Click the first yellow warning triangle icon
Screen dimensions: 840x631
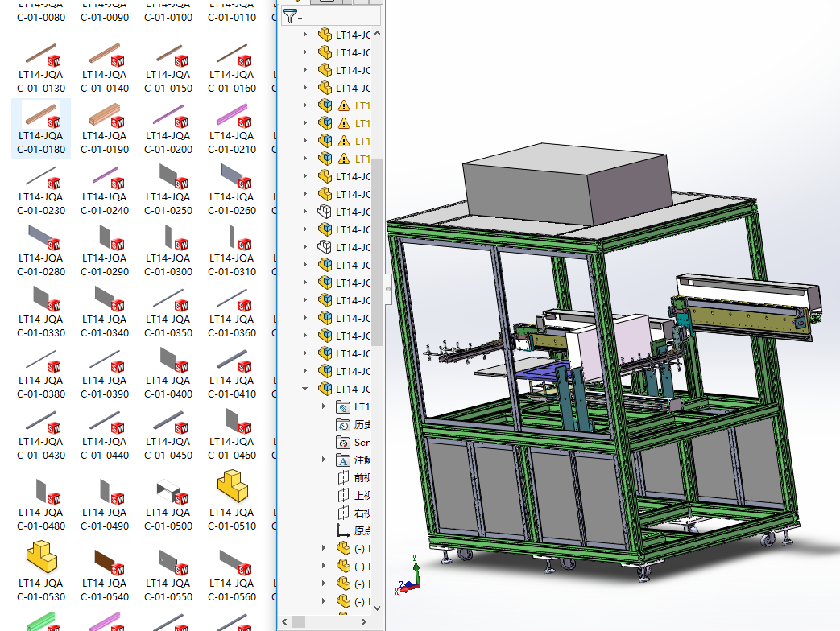(344, 105)
